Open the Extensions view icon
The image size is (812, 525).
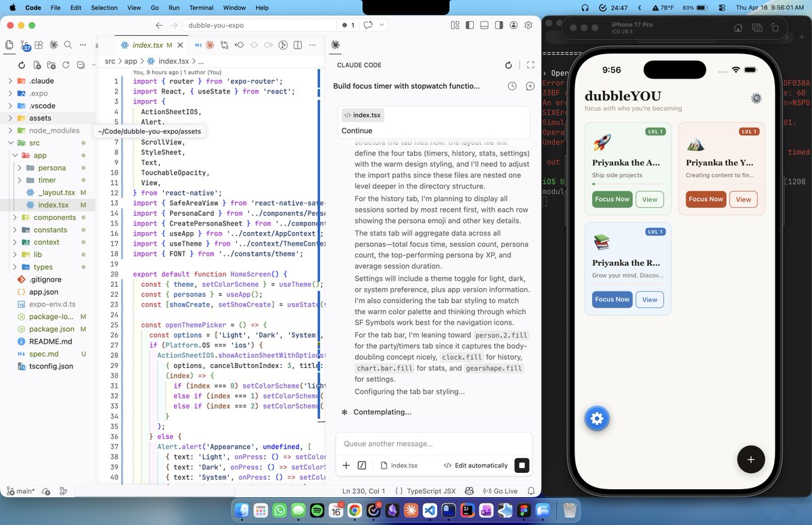[39, 45]
